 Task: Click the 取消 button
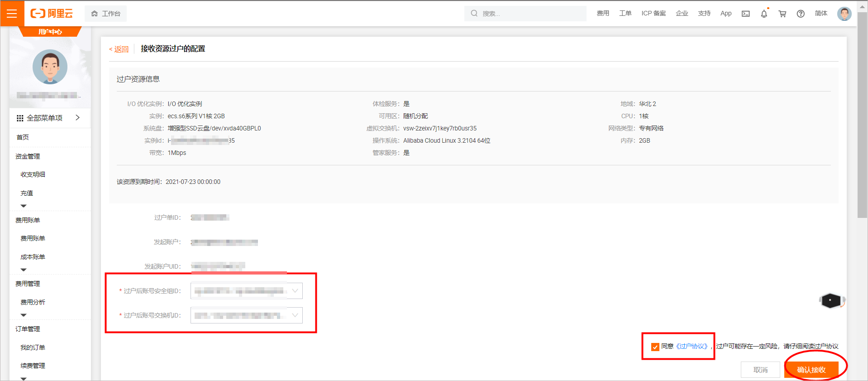click(760, 370)
